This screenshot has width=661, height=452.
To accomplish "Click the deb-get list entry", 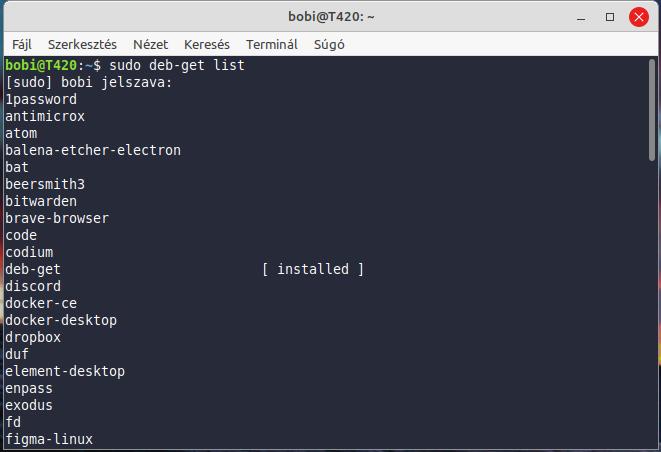I will (33, 269).
